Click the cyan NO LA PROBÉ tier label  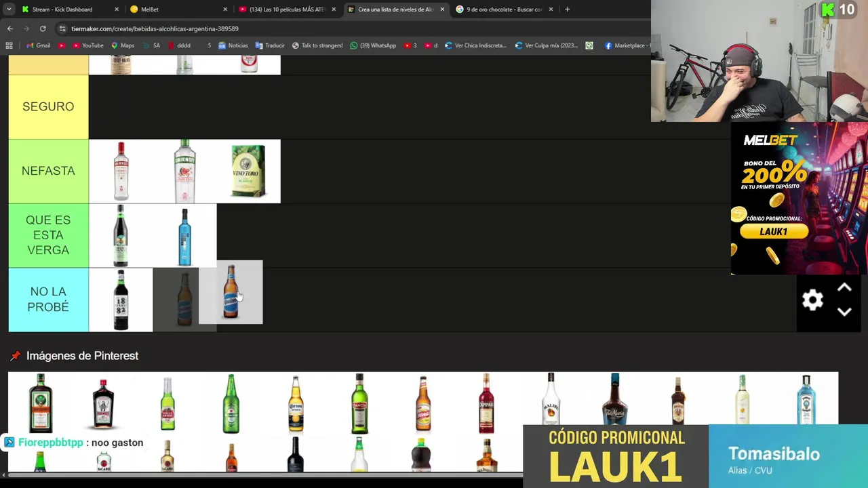click(x=48, y=300)
